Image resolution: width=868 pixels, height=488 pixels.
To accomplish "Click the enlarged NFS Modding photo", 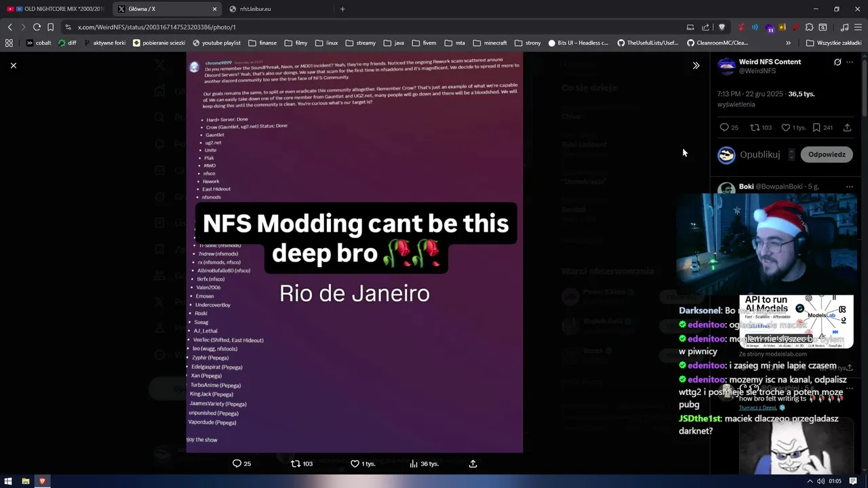I will 355,252.
